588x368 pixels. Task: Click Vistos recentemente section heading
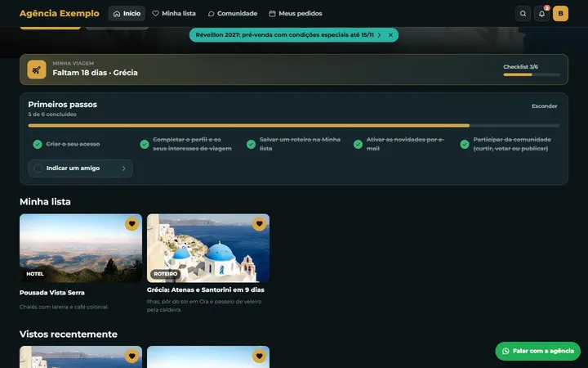[x=69, y=334]
